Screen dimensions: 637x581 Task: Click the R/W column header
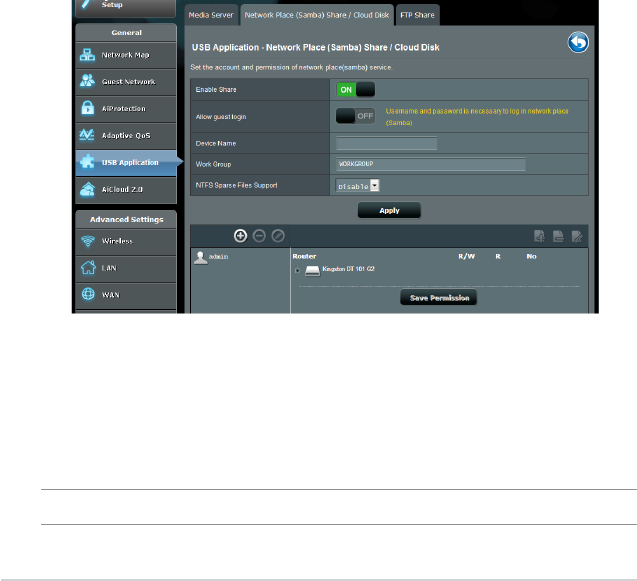(x=466, y=256)
